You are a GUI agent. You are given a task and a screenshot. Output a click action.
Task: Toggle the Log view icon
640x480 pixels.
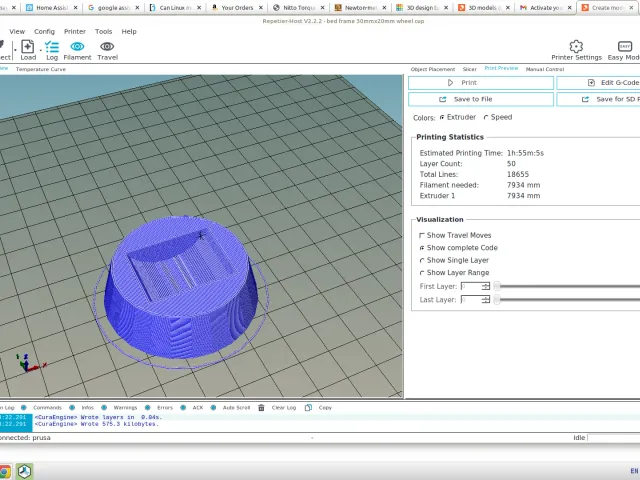[52, 47]
